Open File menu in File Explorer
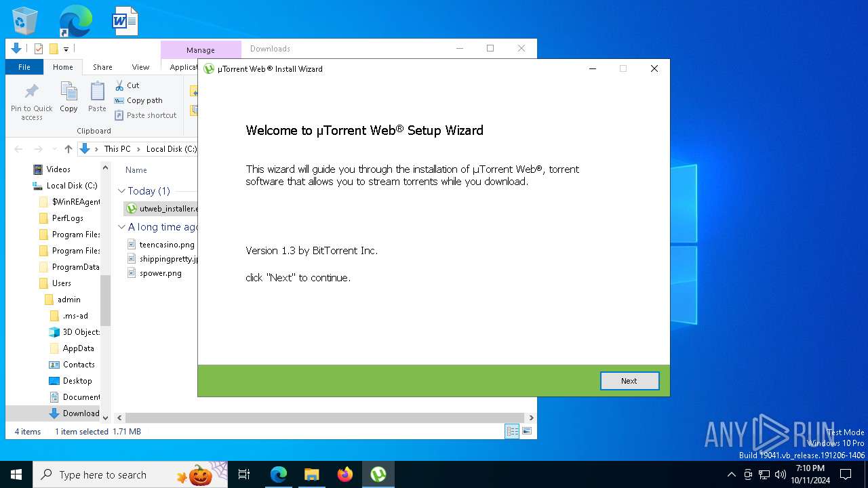The image size is (868, 488). coord(24,67)
